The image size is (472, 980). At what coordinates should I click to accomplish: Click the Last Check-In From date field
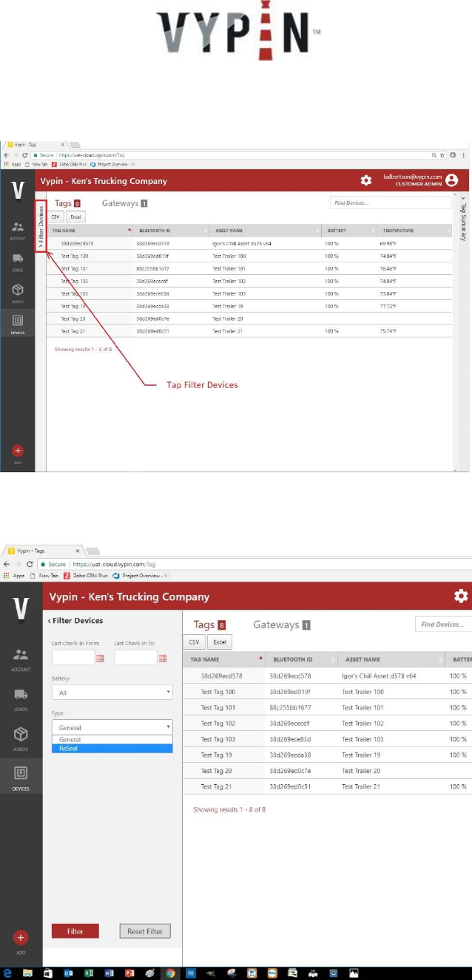(x=73, y=658)
